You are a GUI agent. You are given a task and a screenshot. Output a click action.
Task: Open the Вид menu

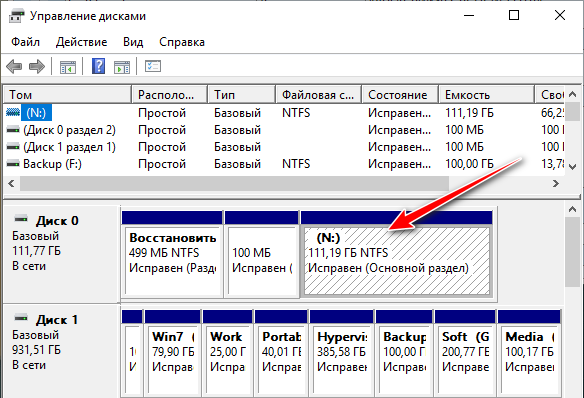click(133, 42)
